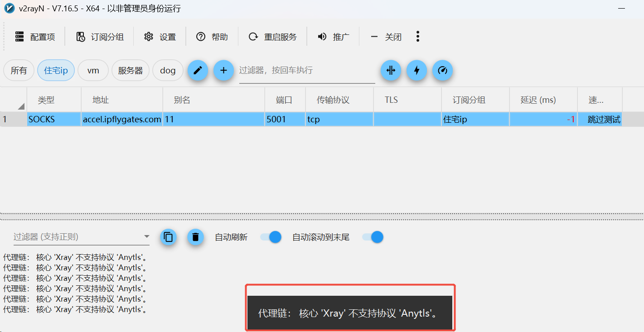Focus the server filter input field

[307, 71]
